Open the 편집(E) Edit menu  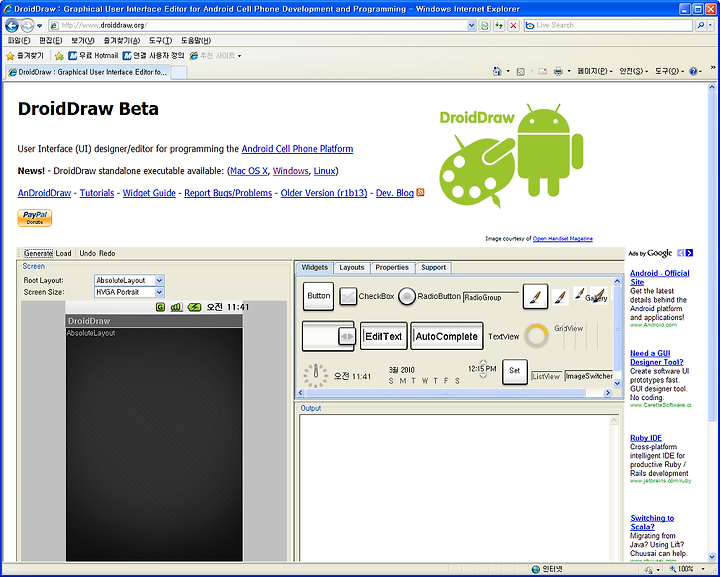pos(51,41)
